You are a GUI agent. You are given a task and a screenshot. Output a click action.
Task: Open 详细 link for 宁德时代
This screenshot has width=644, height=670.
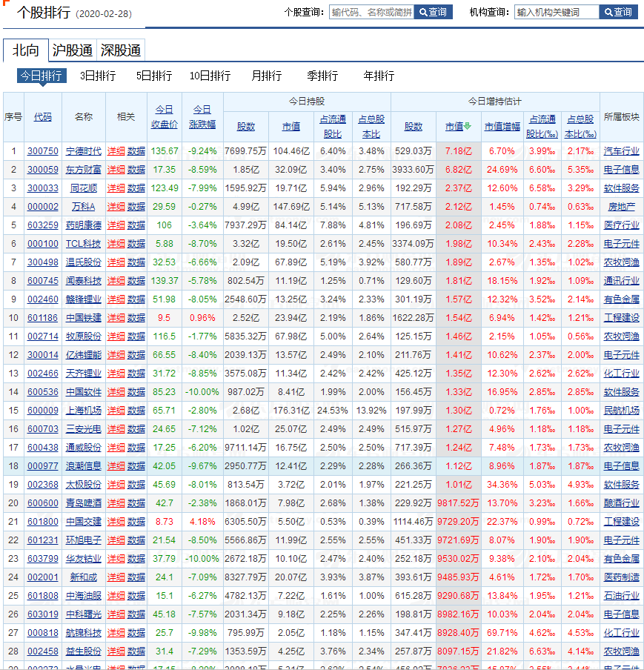click(116, 151)
